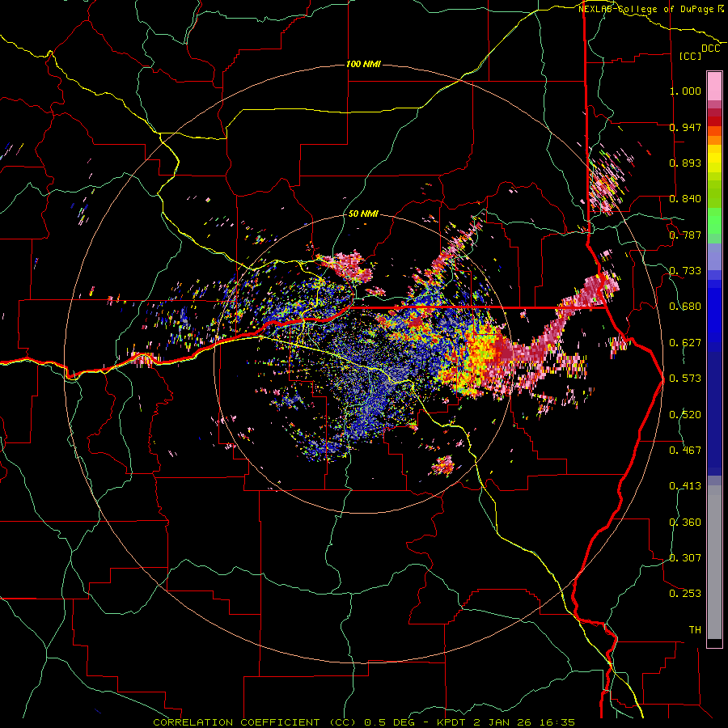Viewport: 728px width, 728px height.
Task: Click the TH threshold label on the scale
Action: [695, 630]
